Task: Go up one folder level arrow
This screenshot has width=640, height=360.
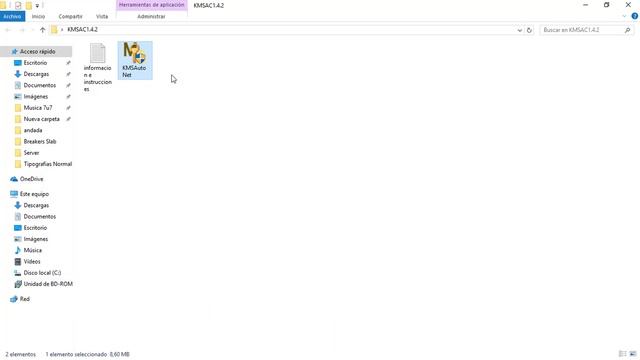Action: coord(42,30)
